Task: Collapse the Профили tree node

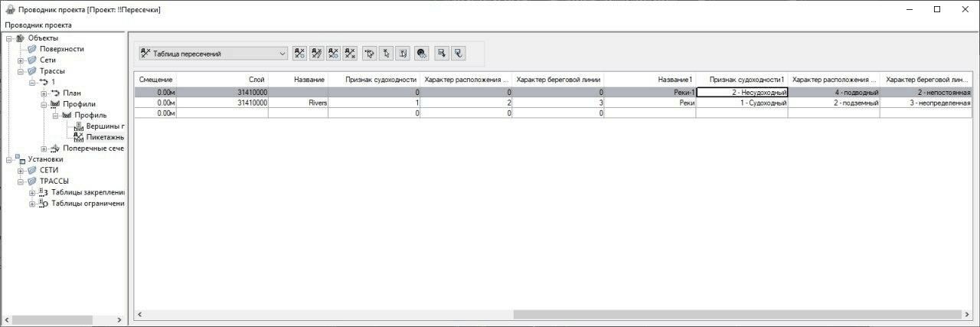Action: pyautogui.click(x=44, y=104)
